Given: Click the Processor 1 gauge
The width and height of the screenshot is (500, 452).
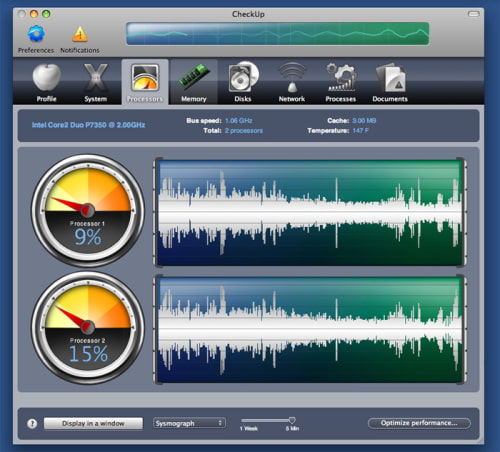Looking at the screenshot, I should [x=88, y=211].
